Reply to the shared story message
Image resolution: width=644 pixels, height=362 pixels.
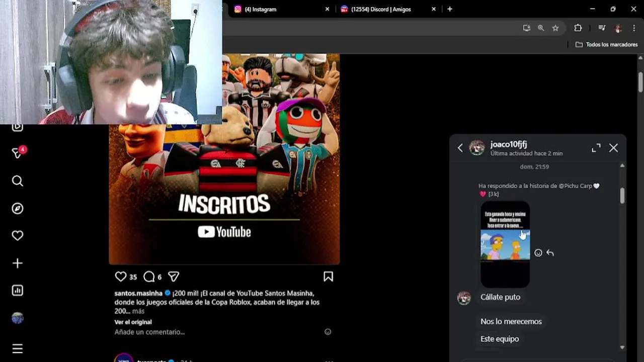click(x=550, y=253)
